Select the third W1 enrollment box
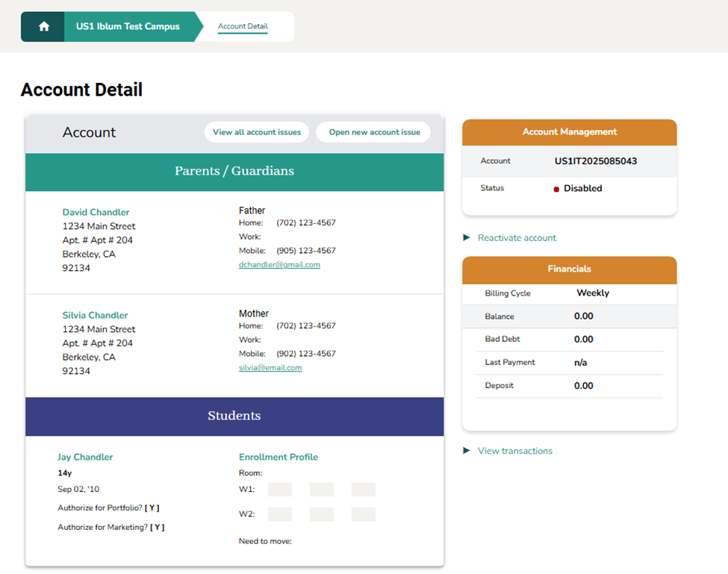Image resolution: width=728 pixels, height=574 pixels. (x=363, y=490)
